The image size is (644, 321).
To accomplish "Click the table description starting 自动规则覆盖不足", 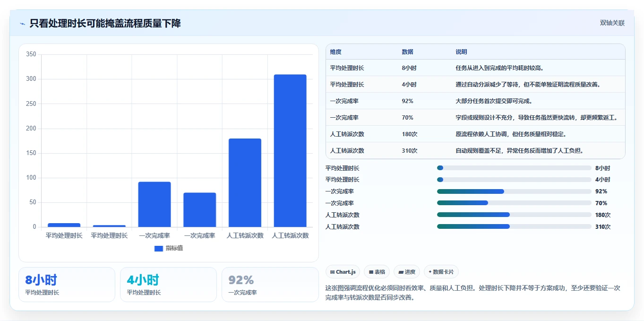I will point(520,151).
